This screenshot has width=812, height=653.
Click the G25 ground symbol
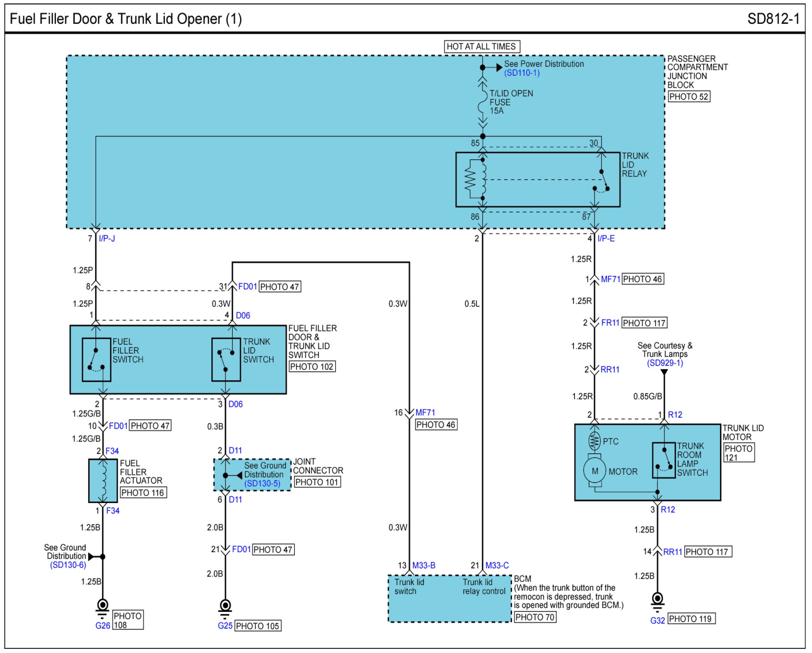[225, 607]
